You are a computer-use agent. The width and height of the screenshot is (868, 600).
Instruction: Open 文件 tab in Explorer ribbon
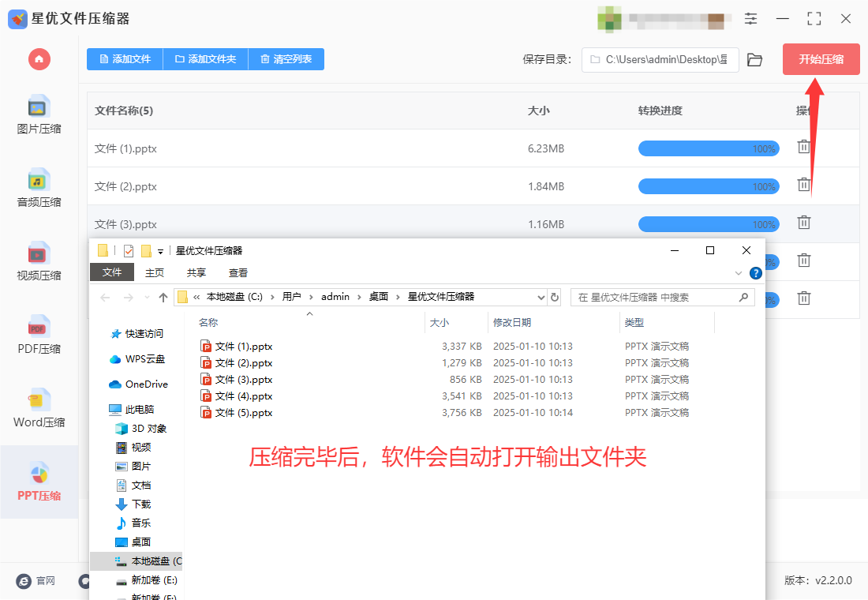[112, 272]
